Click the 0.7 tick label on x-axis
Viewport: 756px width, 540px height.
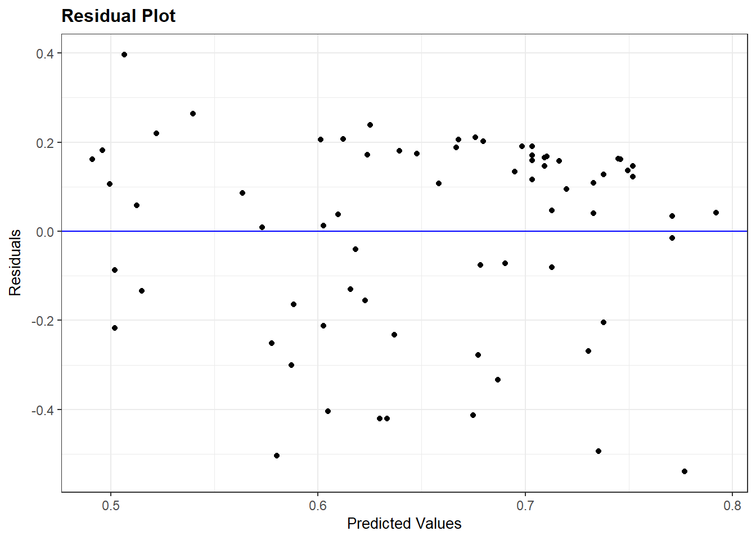[x=525, y=506]
